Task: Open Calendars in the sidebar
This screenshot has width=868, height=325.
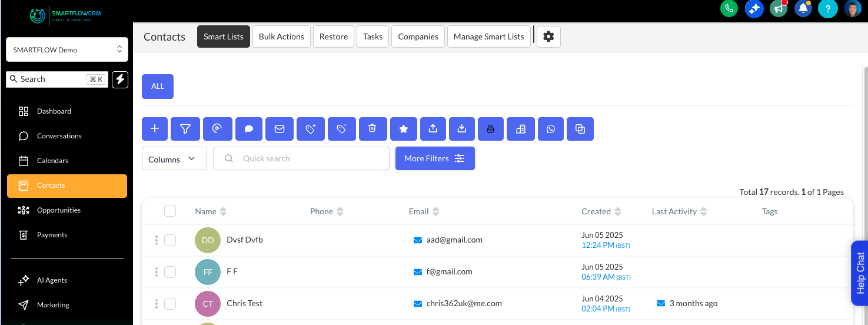Action: tap(67, 161)
